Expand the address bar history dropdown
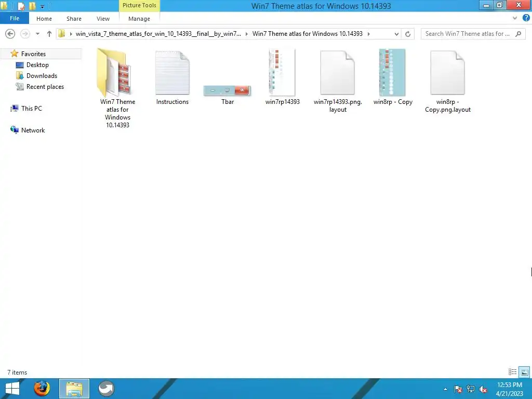532x399 pixels. (396, 34)
